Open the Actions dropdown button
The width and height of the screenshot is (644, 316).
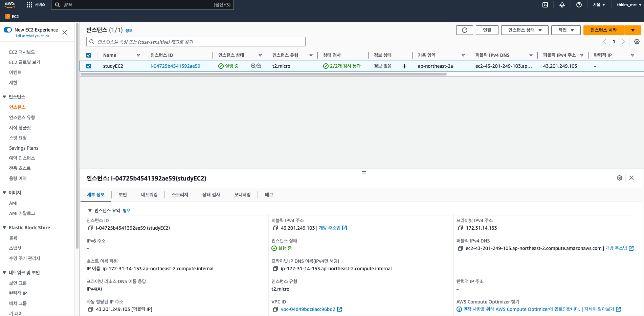pos(566,30)
